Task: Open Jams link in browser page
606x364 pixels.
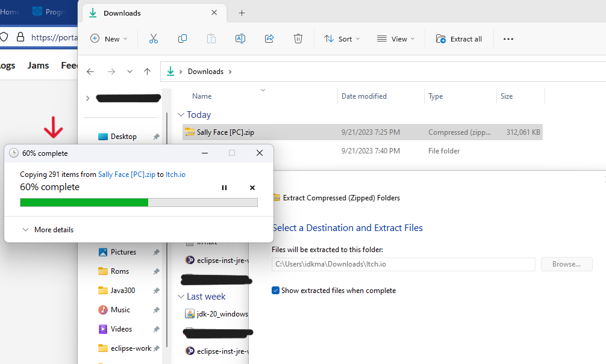Action: pyautogui.click(x=38, y=66)
